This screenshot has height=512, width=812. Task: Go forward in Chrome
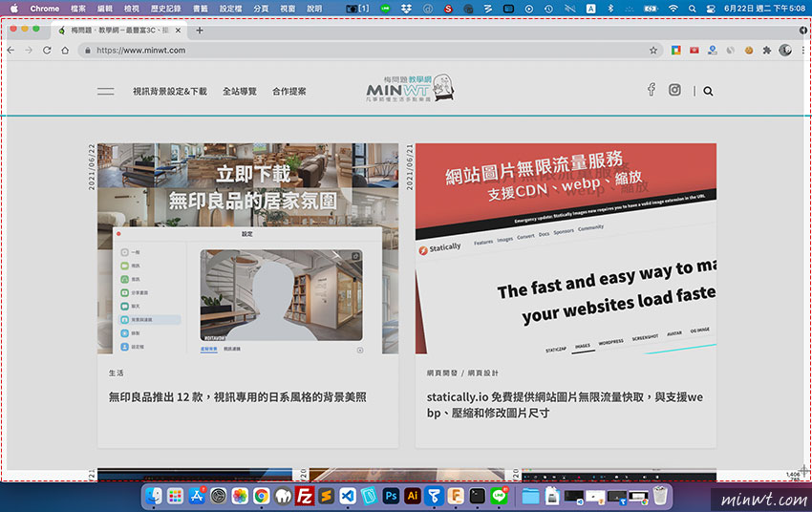click(x=29, y=51)
